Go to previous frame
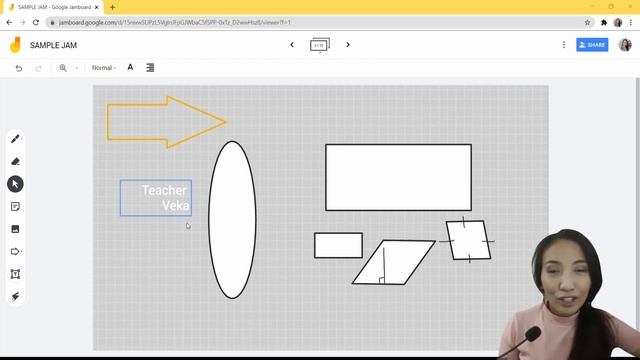Screen dimensions: 640x360 tap(292, 44)
